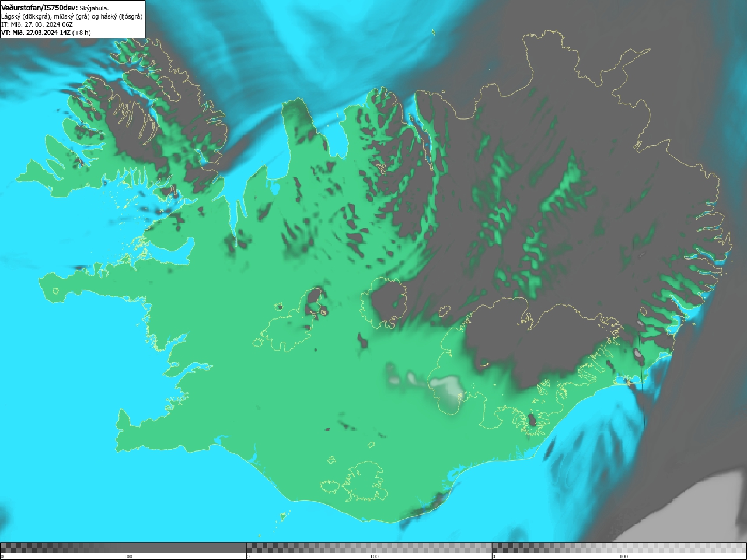Click the medium grey mid-cloud color scale bar
This screenshot has width=747, height=560.
click(369, 548)
